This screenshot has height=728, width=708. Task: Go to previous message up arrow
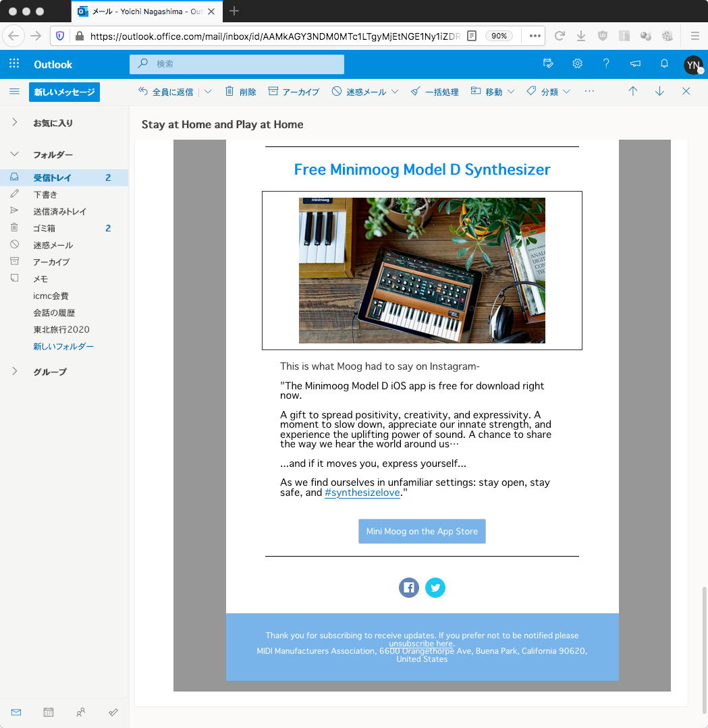coord(632,92)
